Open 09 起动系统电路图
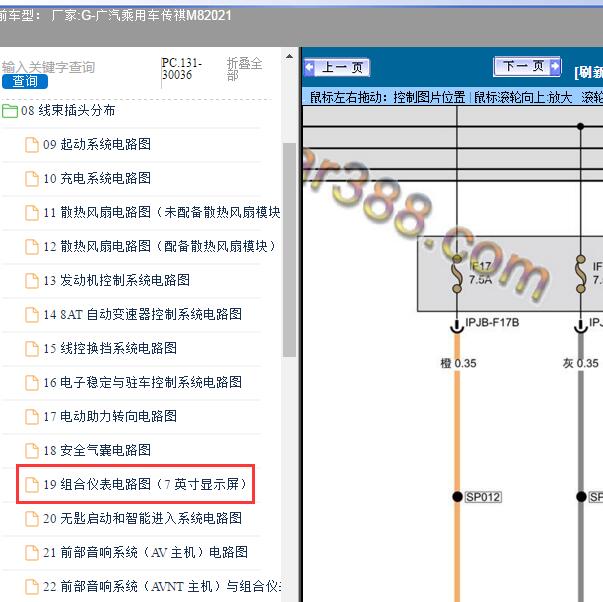Screen dimensions: 603x602 (97, 145)
